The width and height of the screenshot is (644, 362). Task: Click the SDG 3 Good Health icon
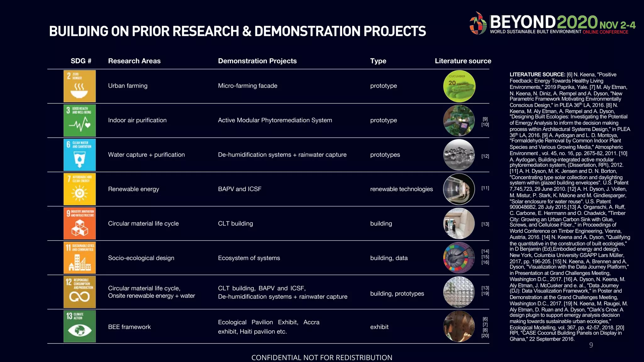coord(80,121)
